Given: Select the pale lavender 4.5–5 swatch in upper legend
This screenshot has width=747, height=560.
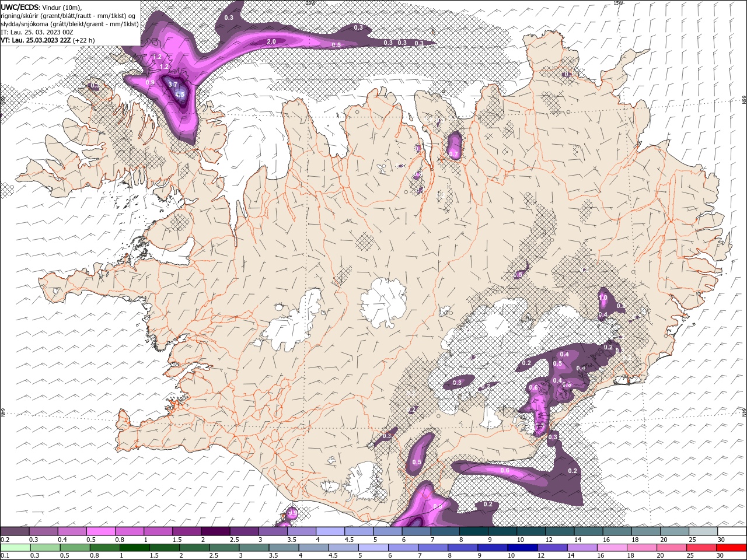Looking at the screenshot, I should click(x=359, y=531).
